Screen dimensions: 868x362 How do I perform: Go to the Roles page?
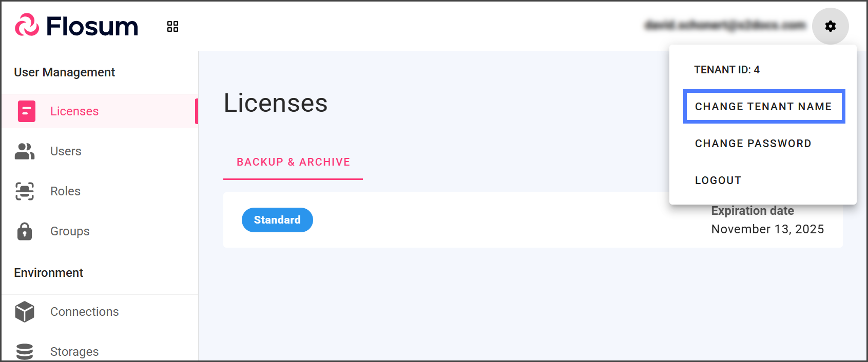[65, 191]
